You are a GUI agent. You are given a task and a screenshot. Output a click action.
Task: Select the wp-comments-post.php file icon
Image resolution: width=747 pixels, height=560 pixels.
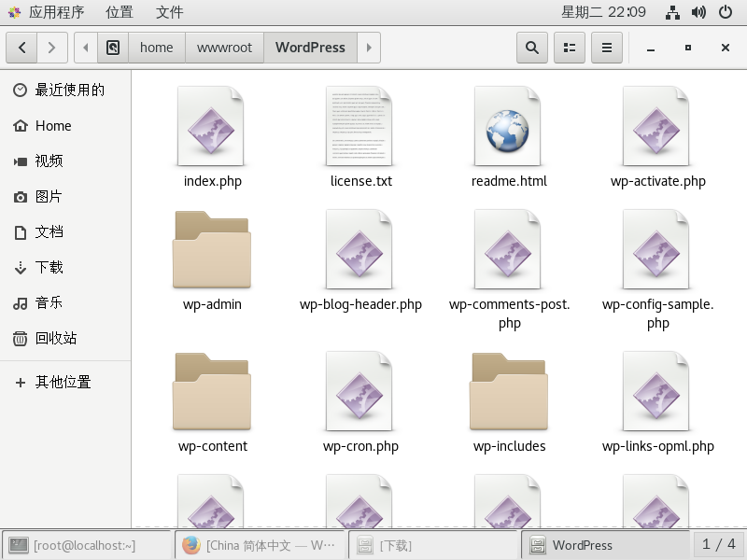point(508,249)
